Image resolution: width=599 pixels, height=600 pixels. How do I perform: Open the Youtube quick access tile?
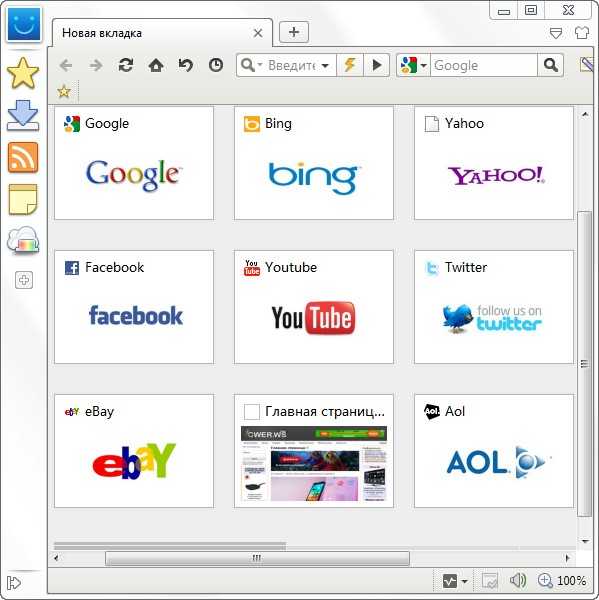click(314, 307)
